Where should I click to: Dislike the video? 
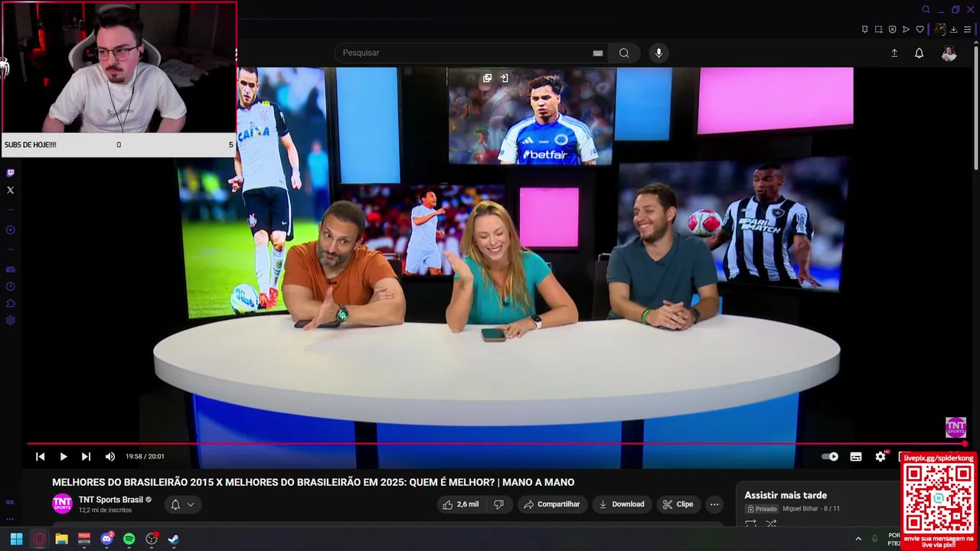pos(498,504)
